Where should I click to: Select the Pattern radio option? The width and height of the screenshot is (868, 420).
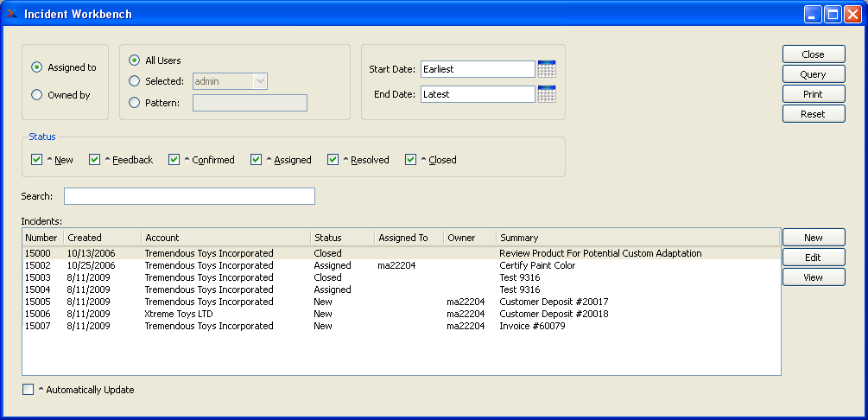click(x=134, y=103)
